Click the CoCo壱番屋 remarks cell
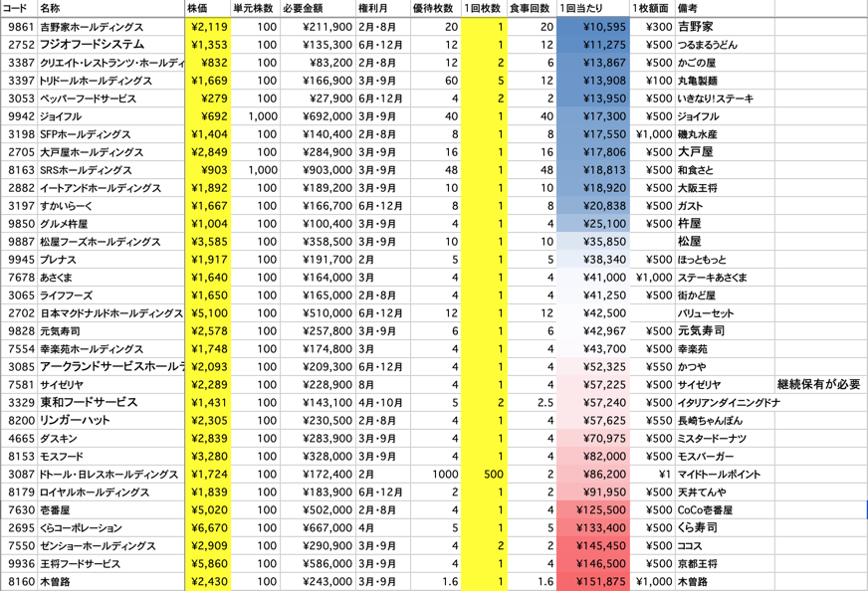Viewport: 868px width, 591px height. pyautogui.click(x=725, y=509)
